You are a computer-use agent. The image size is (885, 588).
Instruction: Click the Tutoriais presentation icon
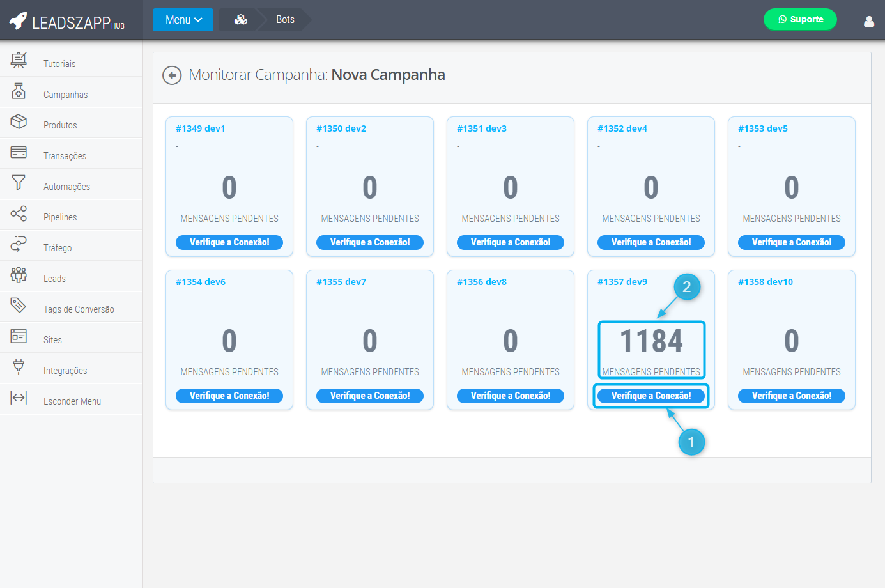pos(19,60)
